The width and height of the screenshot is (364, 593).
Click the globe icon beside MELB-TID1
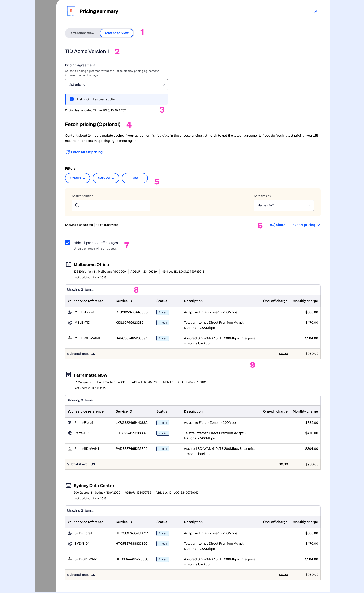click(x=70, y=322)
